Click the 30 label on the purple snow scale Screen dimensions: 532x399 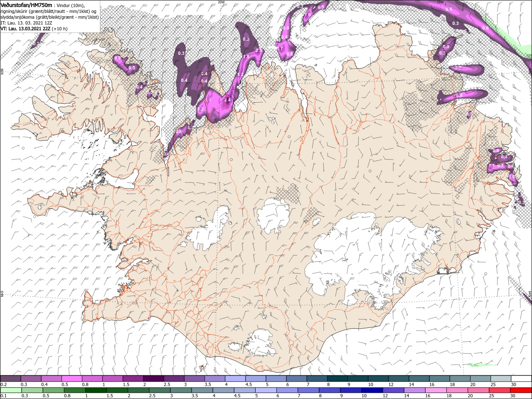513,384
